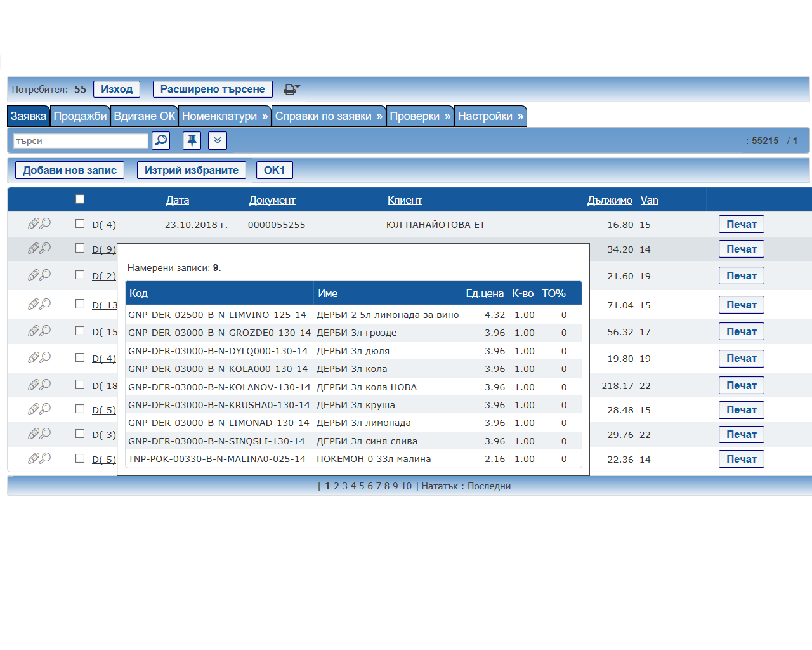Switch to the Продажби tab

[80, 116]
